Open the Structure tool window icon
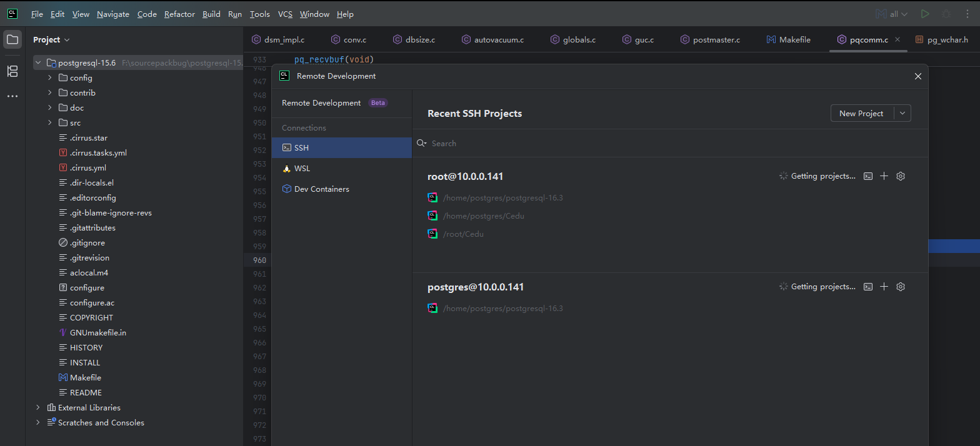 [12, 71]
